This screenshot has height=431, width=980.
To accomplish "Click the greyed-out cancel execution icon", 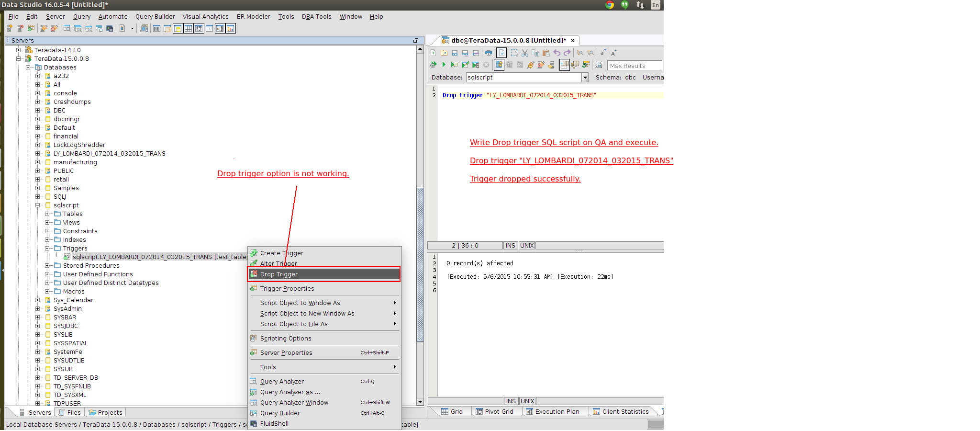I will (486, 65).
